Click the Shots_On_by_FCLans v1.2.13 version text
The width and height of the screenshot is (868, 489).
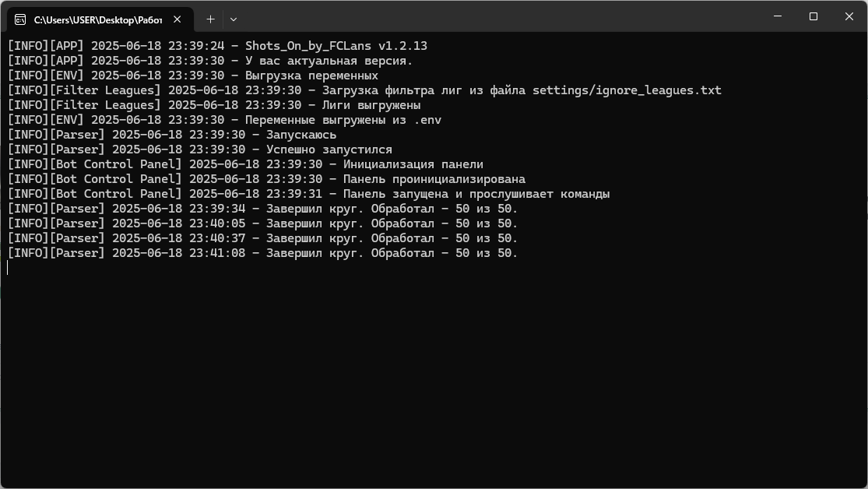click(336, 46)
